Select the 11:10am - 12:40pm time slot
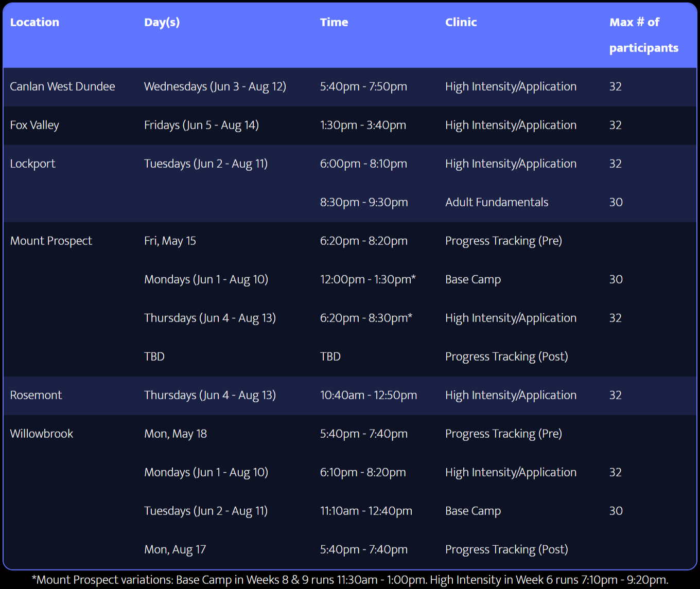Screen dimensions: 700x589 pyautogui.click(x=365, y=511)
